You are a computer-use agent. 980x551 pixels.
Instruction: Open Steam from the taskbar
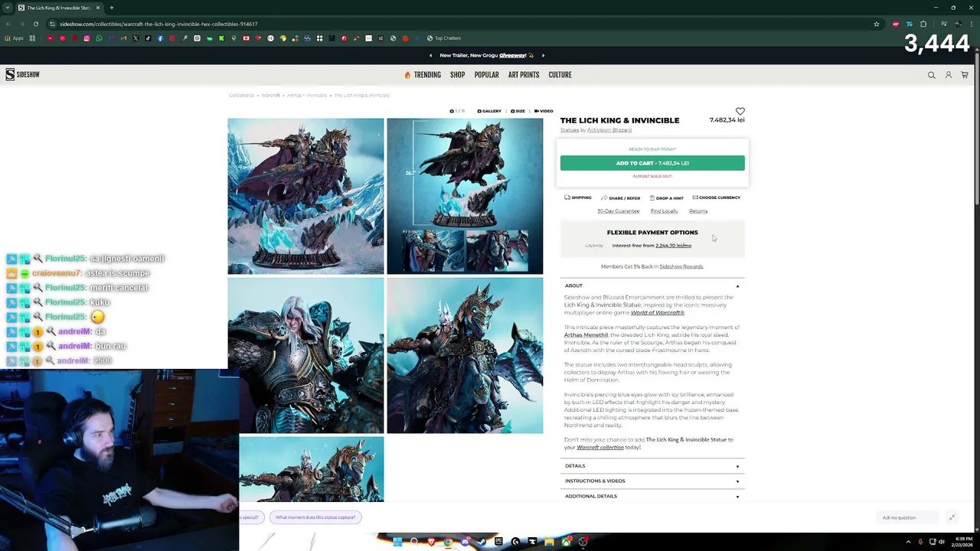click(482, 542)
